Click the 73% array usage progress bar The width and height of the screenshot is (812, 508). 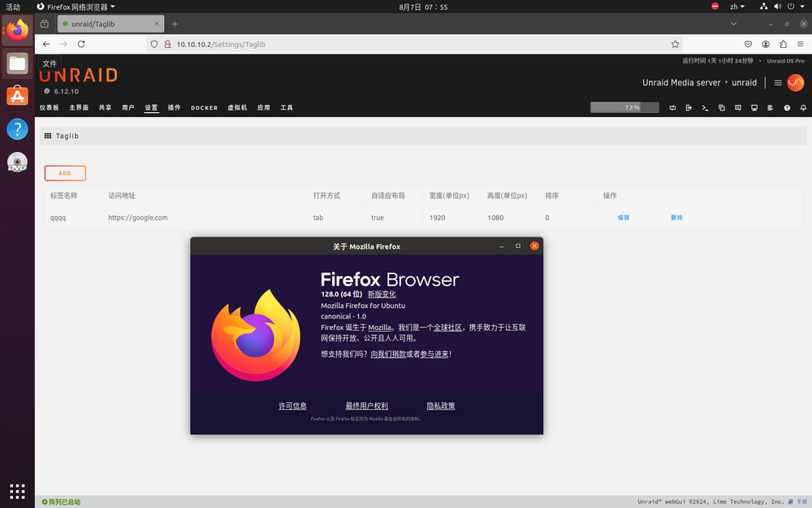[624, 107]
